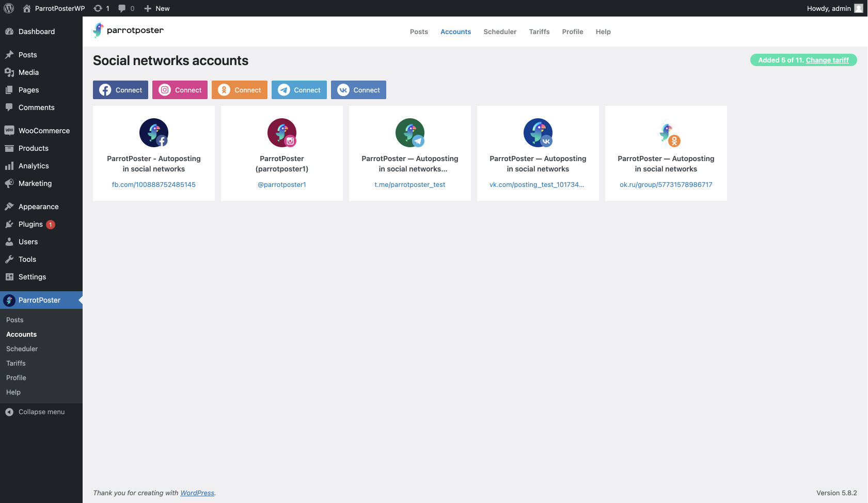The image size is (868, 503).
Task: Click the Telegram account avatar thumbnail
Action: 410,133
